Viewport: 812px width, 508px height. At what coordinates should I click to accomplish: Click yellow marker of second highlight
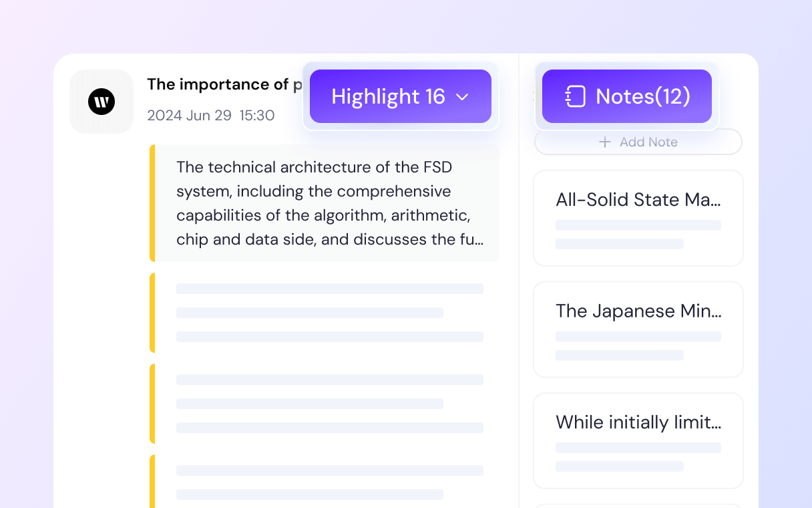point(152,313)
